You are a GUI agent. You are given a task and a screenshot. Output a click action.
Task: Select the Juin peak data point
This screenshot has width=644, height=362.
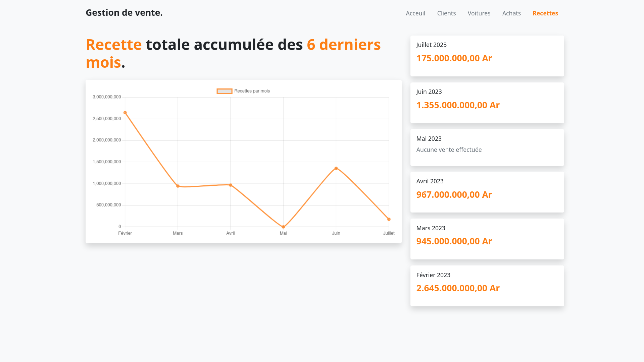click(x=336, y=168)
